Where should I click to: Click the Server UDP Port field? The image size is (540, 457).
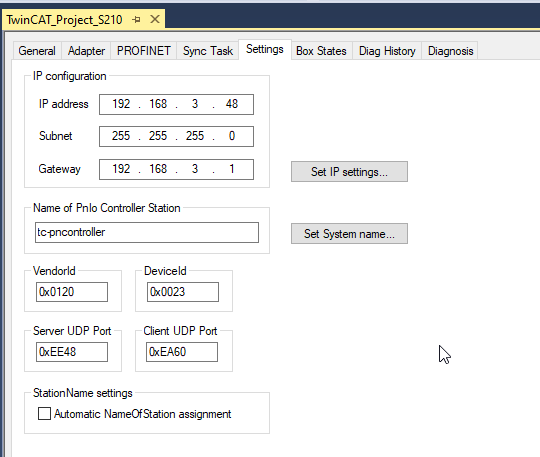coord(72,352)
